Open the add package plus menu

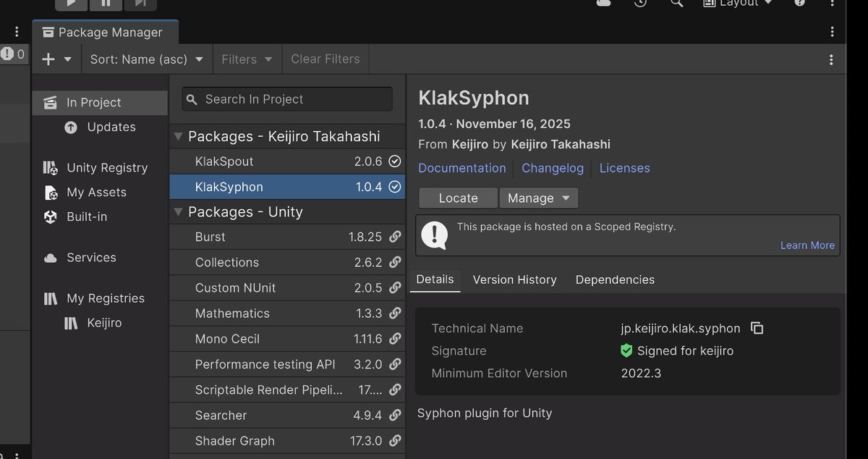click(56, 59)
